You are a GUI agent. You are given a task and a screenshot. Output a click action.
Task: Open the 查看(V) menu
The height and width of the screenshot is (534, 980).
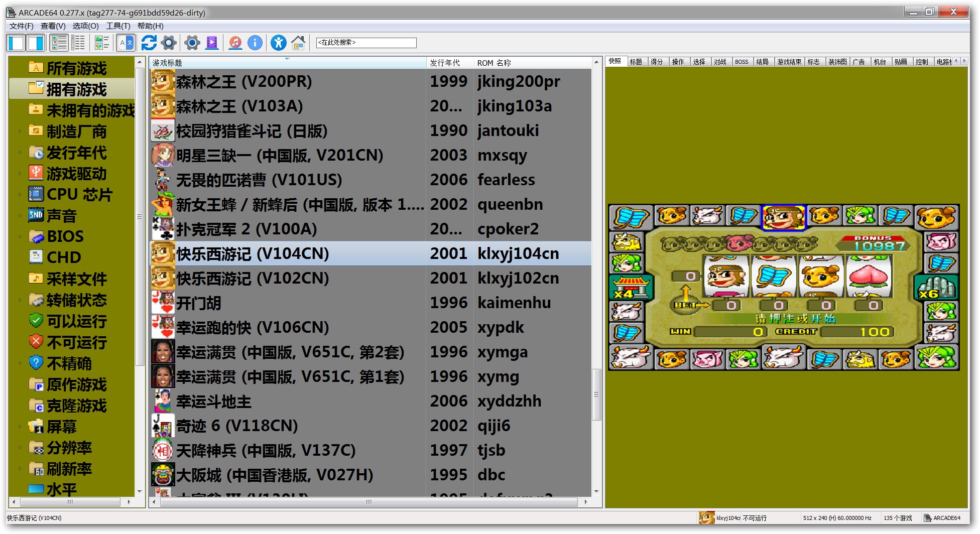click(53, 26)
